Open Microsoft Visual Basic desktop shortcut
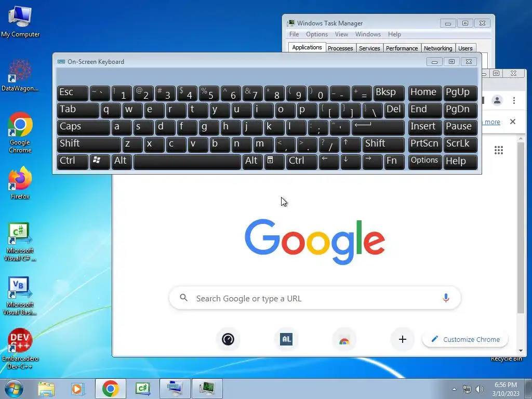The height and width of the screenshot is (399, 532). 20,296
